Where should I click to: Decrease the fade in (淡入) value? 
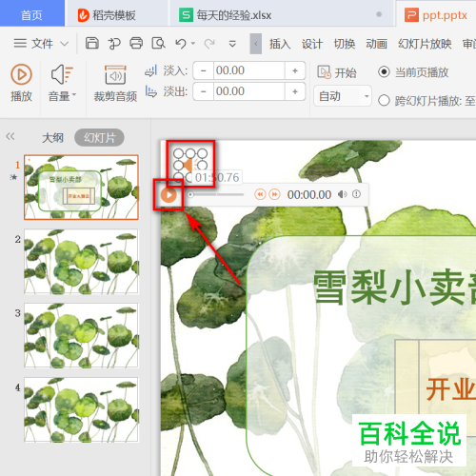(204, 70)
